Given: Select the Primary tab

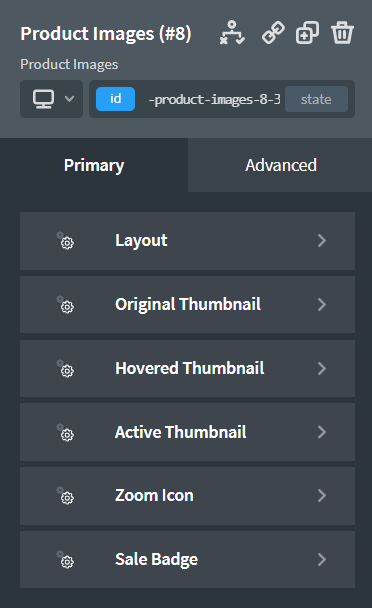Looking at the screenshot, I should click(94, 165).
